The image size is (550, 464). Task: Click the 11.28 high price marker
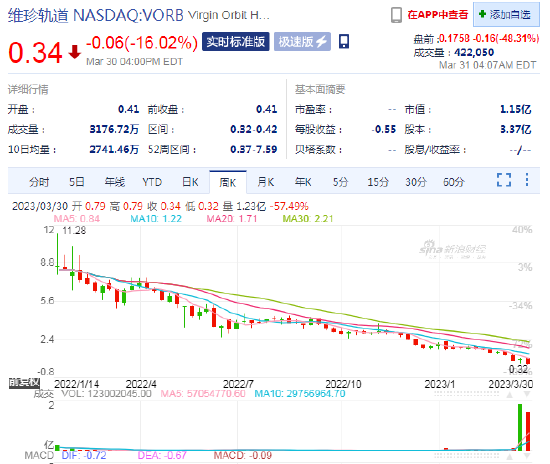click(x=74, y=231)
